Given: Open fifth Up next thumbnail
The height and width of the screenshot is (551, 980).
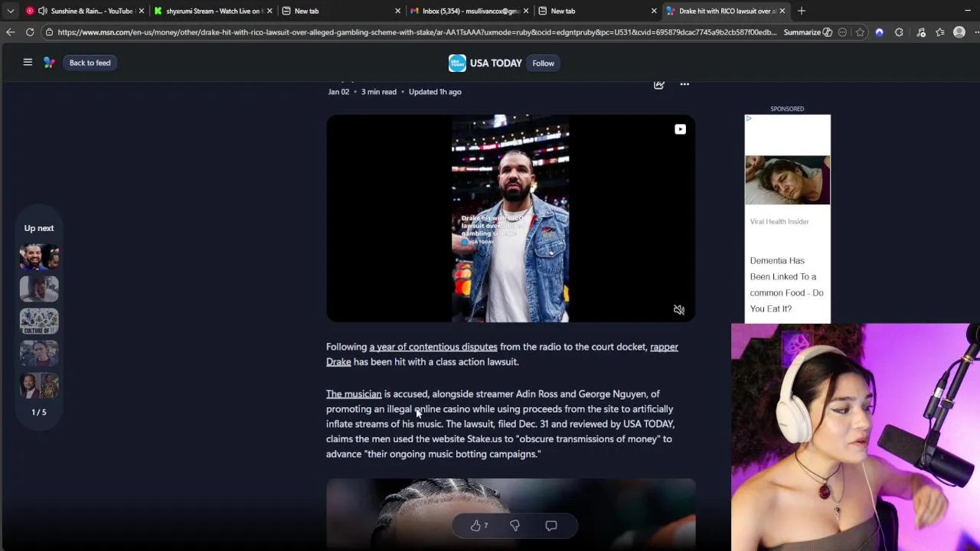Looking at the screenshot, I should (39, 385).
